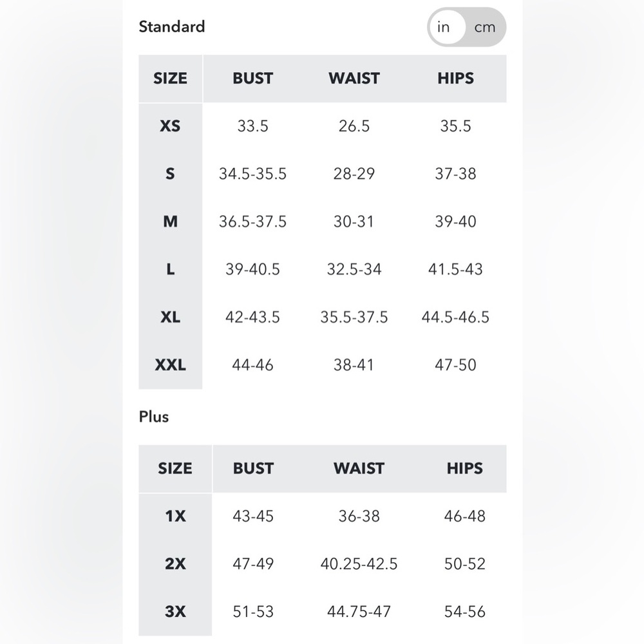Click the M size row label
This screenshot has width=644, height=644.
click(171, 222)
